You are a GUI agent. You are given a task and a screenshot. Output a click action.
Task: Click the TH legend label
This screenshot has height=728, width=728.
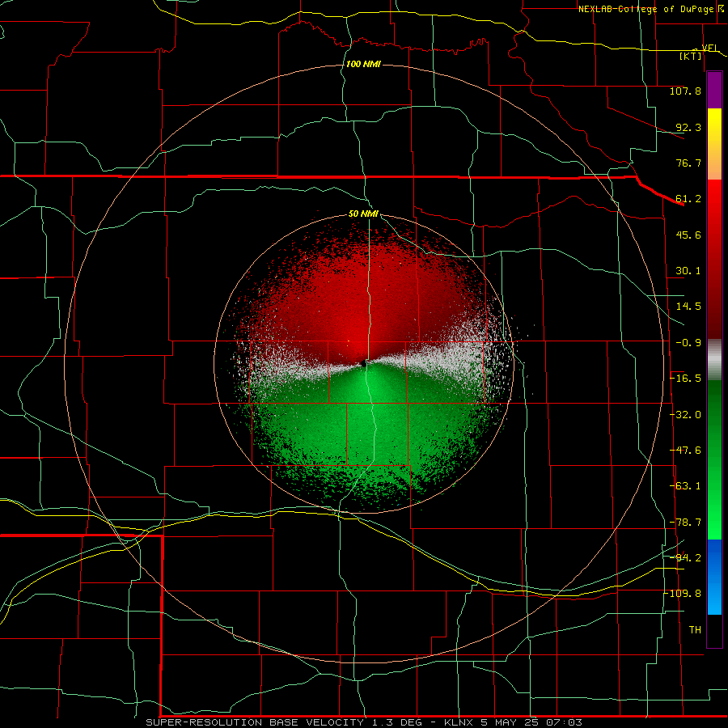(x=695, y=629)
